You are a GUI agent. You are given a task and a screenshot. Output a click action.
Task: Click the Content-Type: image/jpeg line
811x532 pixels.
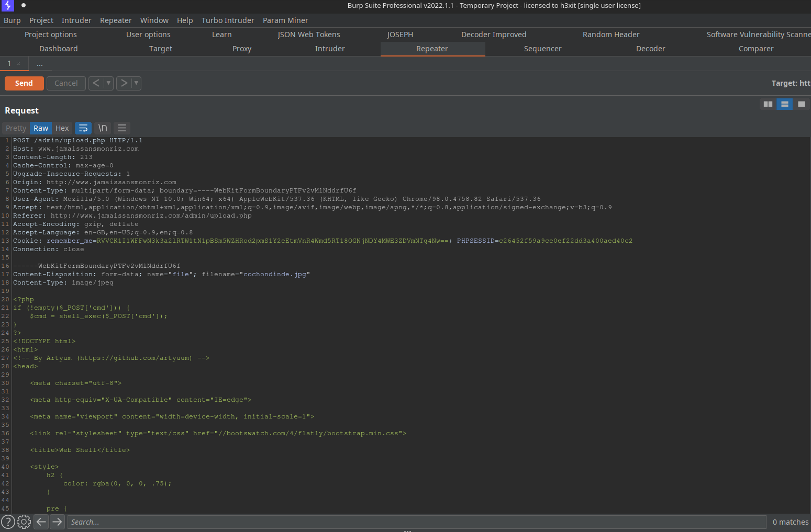coord(63,282)
